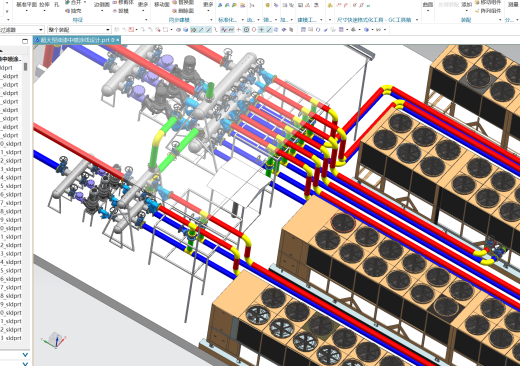520x366 pixels.
Task: Open the 标准化... ribbon group
Action: (228, 20)
